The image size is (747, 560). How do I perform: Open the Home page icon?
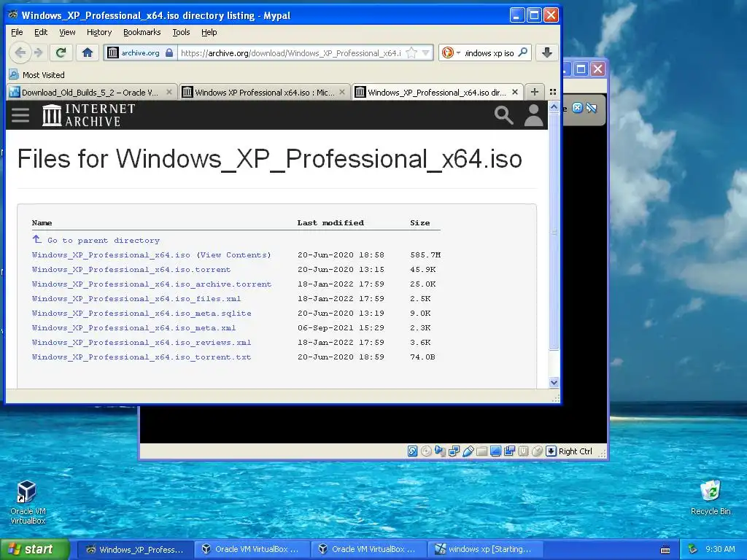pos(88,52)
